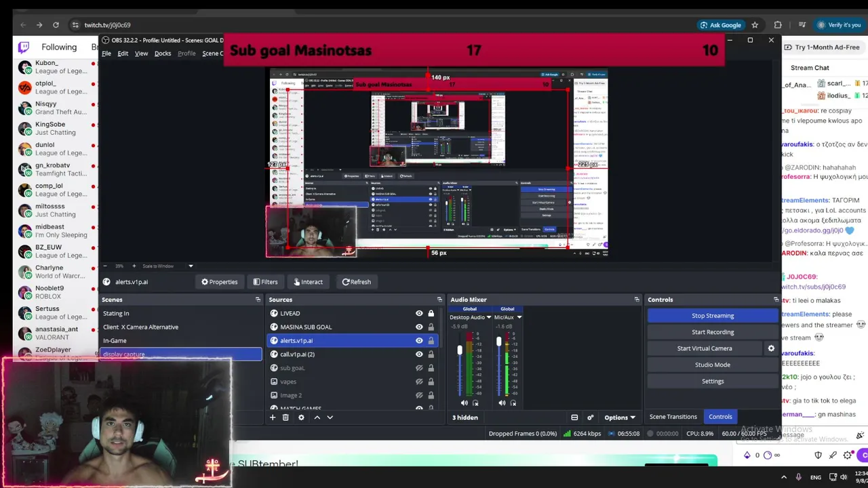Open source properties gear in Sources toolbar

coord(301,418)
